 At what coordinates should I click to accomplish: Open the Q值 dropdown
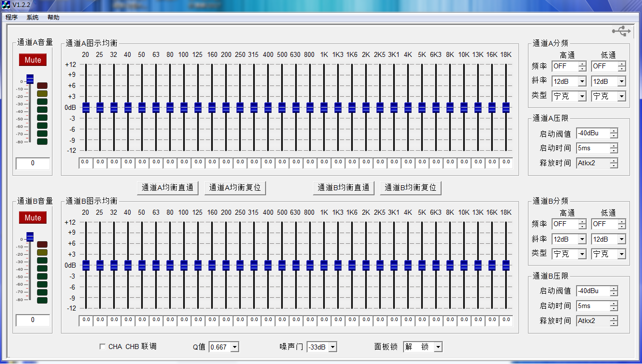235,347
